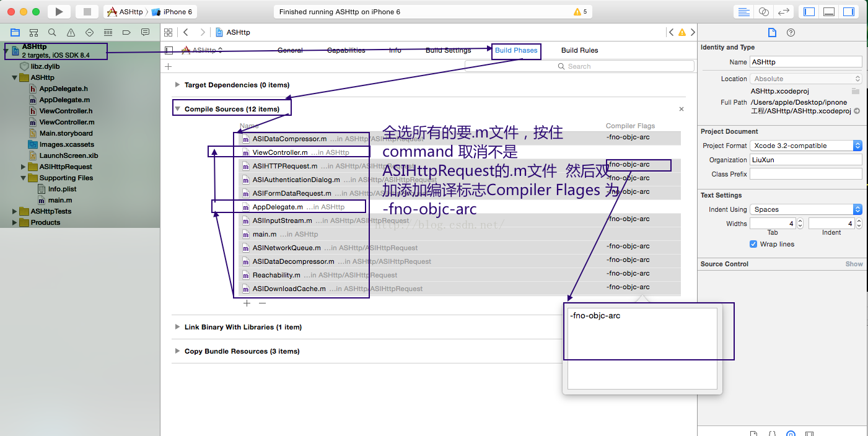
Task: Edit the Organization field
Action: 806,160
